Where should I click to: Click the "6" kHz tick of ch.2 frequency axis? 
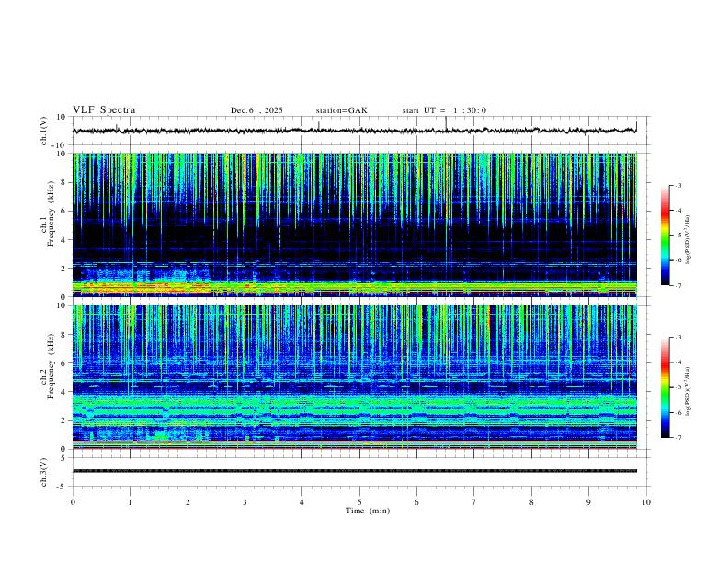tap(64, 362)
